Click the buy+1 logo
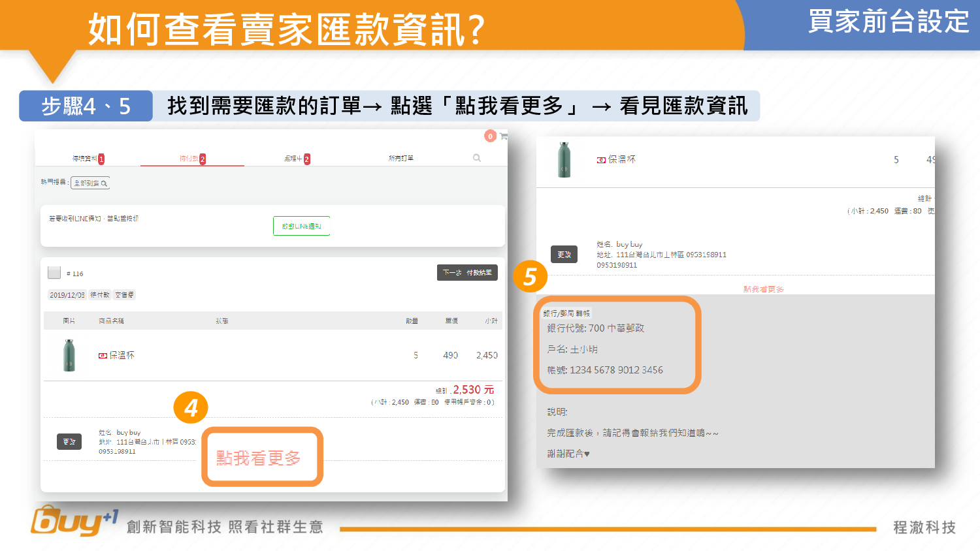980x551 pixels. click(x=74, y=522)
